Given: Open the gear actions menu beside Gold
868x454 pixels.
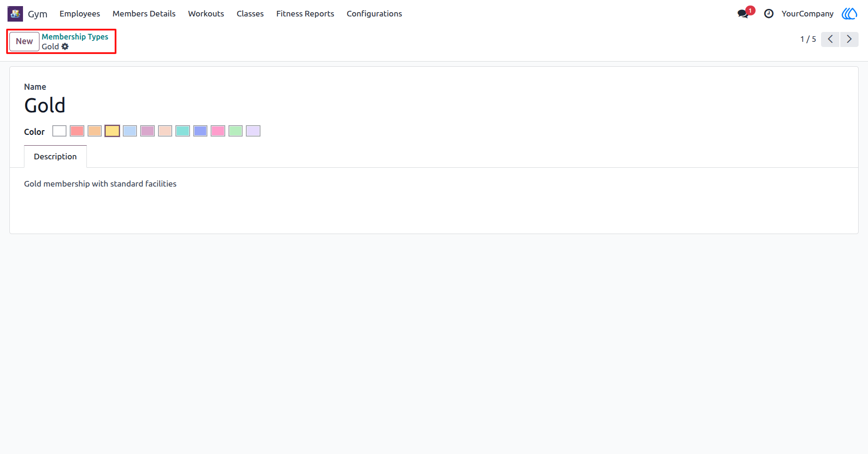Looking at the screenshot, I should [x=65, y=47].
